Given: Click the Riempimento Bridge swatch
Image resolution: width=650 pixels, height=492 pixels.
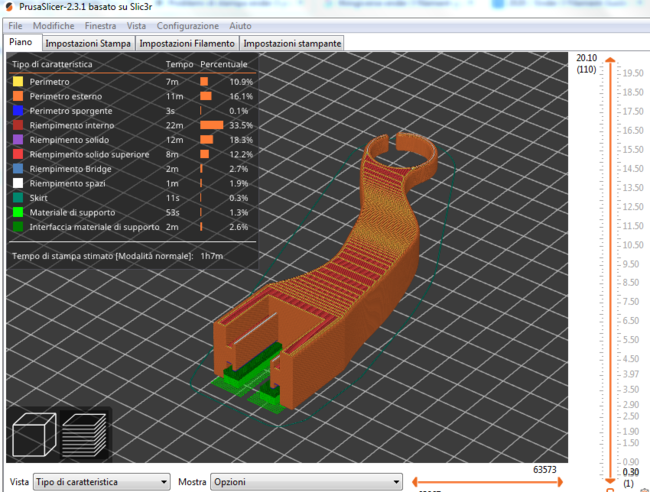Looking at the screenshot, I should tap(17, 169).
